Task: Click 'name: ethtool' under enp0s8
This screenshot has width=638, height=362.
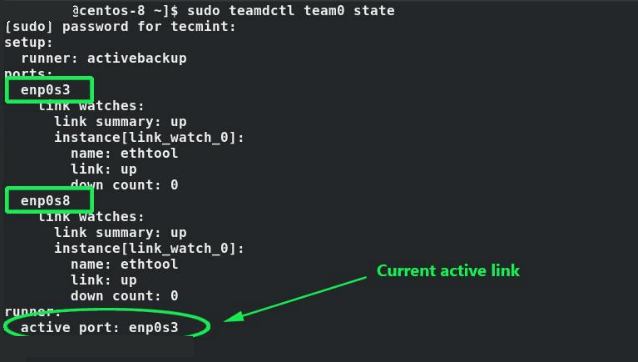Action: point(125,264)
